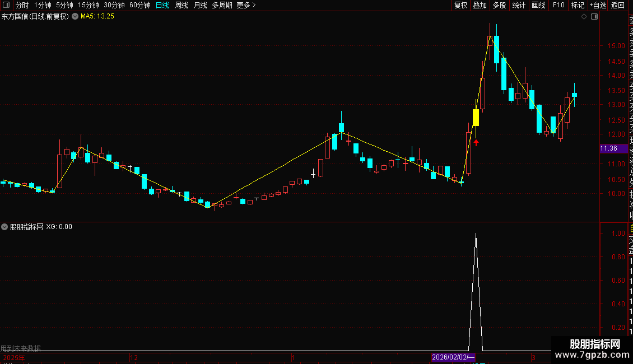
Task: Click 返回 to go back
Action: tap(618, 5)
